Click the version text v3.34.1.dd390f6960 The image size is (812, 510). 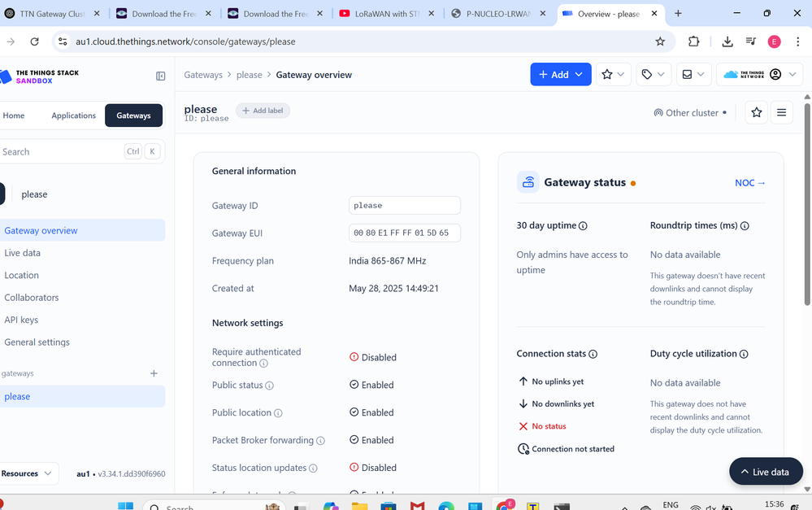click(x=132, y=473)
